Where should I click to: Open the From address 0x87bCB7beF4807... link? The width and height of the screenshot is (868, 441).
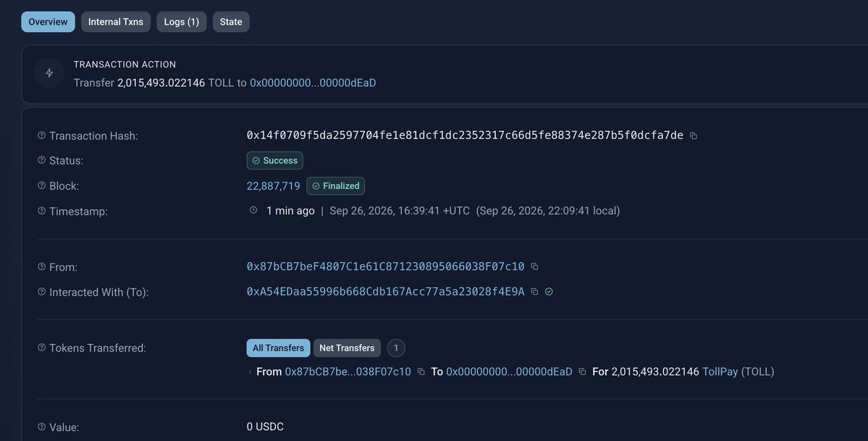(x=385, y=266)
